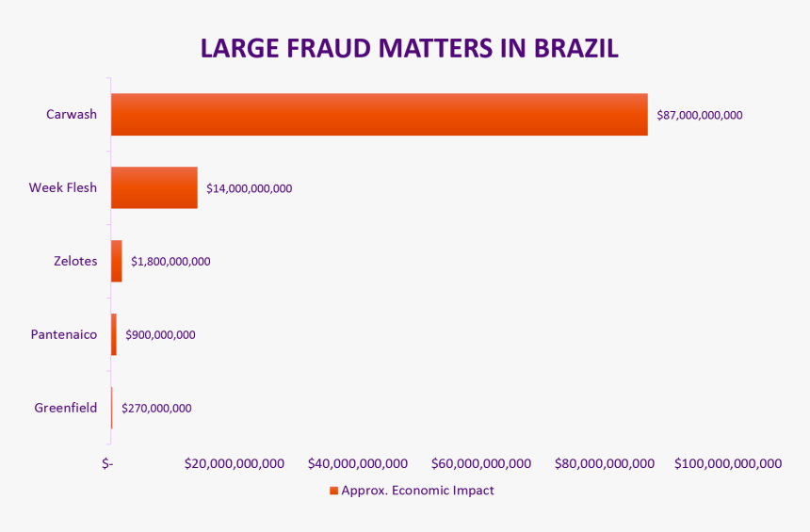Select the $60,000,000,000 axis tick label
Screen dimensions: 810x532
point(481,463)
